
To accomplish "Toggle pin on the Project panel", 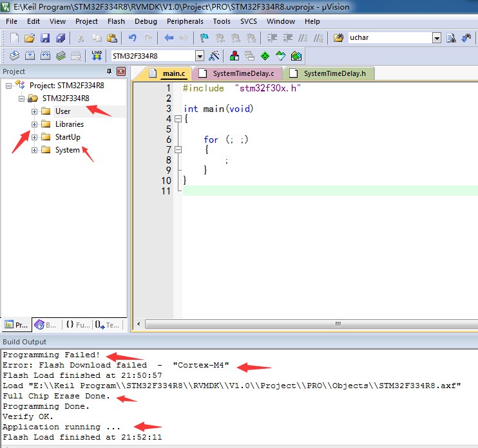I will click(x=109, y=71).
